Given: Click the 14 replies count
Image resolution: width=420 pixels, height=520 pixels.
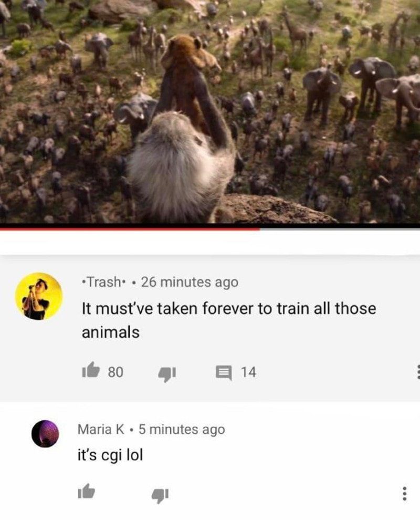Looking at the screenshot, I should coord(248,372).
